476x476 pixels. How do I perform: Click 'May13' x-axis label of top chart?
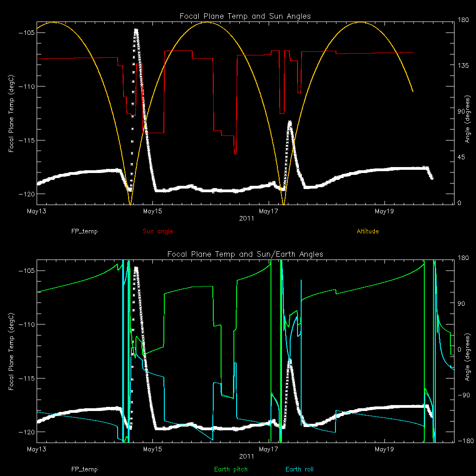point(37,211)
